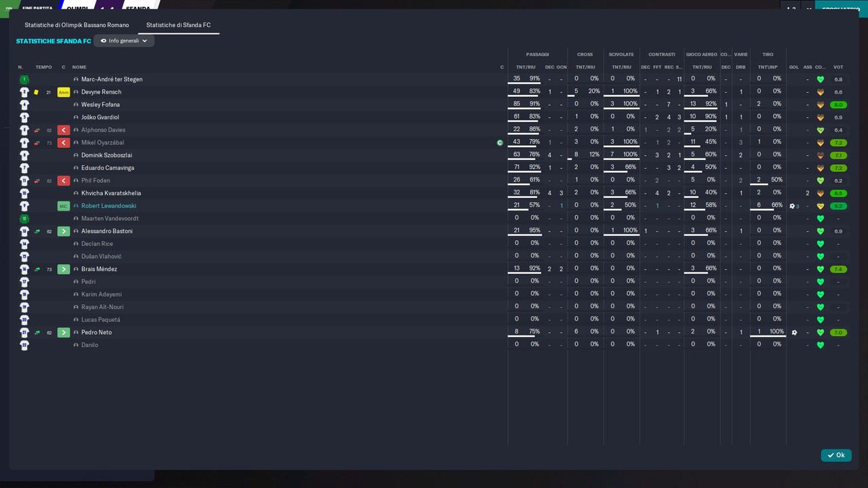This screenshot has width=868, height=488.
Task: Sort by the N. column header
Action: point(20,67)
